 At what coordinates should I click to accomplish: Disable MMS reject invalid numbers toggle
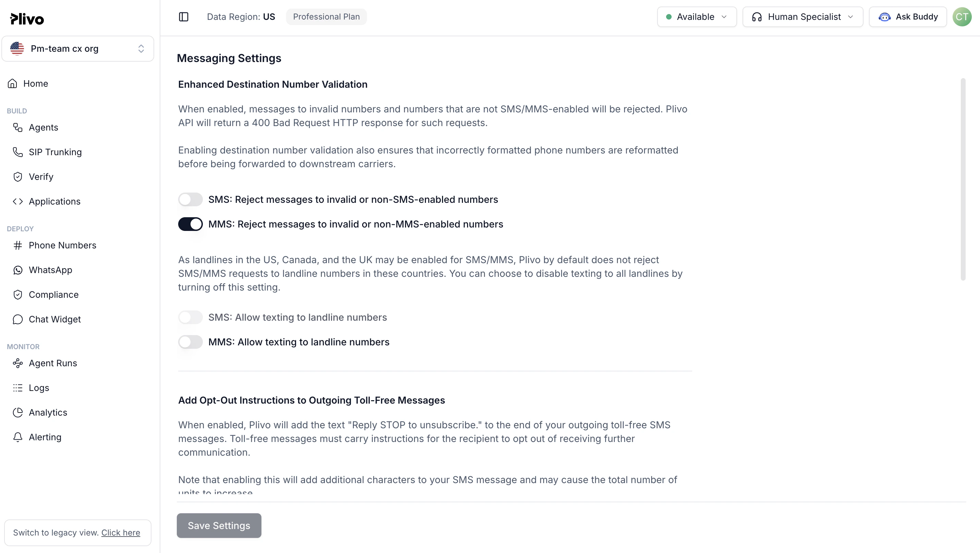190,224
